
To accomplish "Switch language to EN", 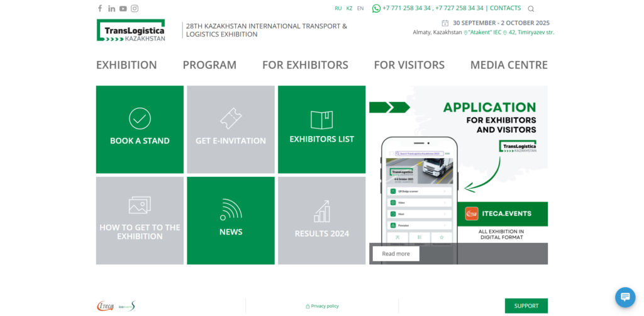I will (360, 8).
